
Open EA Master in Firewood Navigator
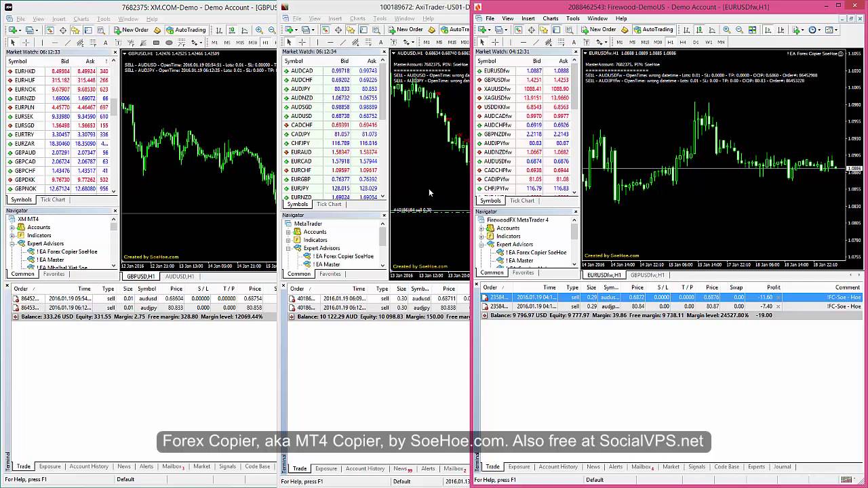(x=521, y=260)
